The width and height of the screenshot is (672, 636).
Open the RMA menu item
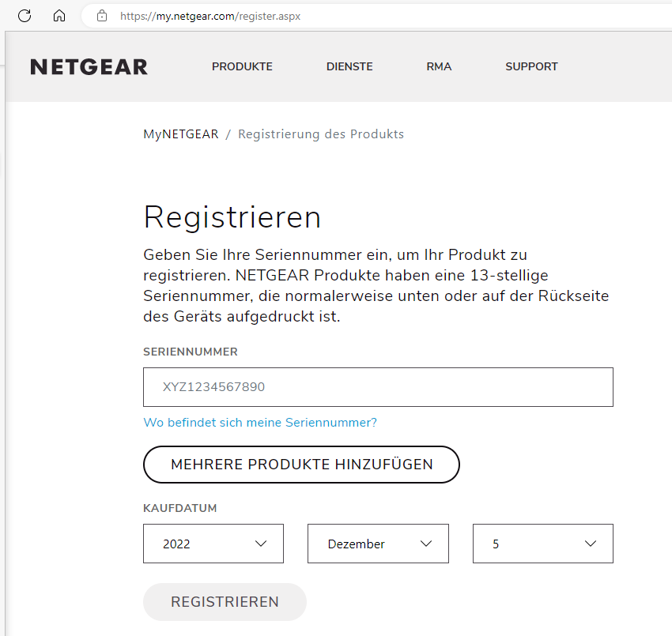coord(439,67)
